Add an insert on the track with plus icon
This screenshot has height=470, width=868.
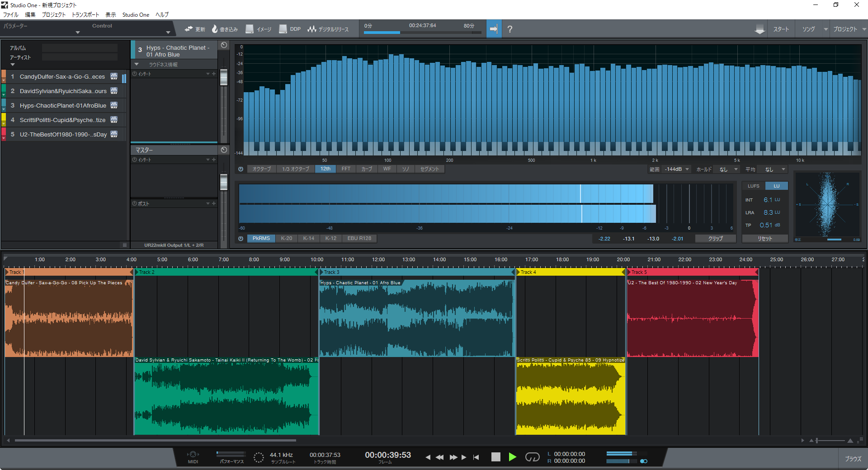(x=214, y=74)
